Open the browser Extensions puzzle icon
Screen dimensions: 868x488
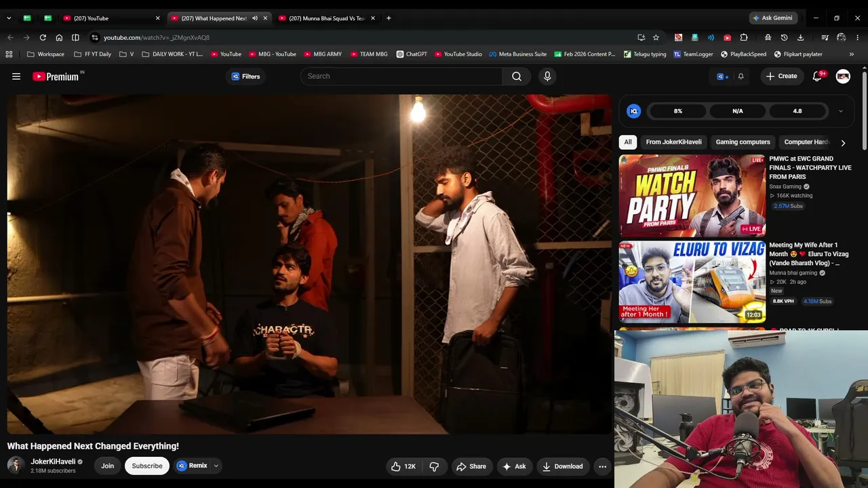pos(744,37)
